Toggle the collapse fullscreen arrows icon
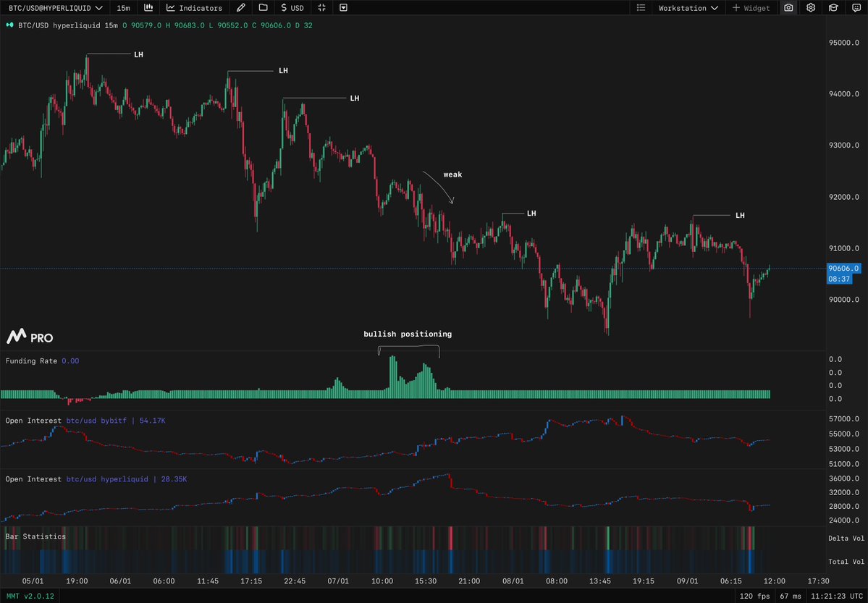868x603 pixels. coord(321,8)
